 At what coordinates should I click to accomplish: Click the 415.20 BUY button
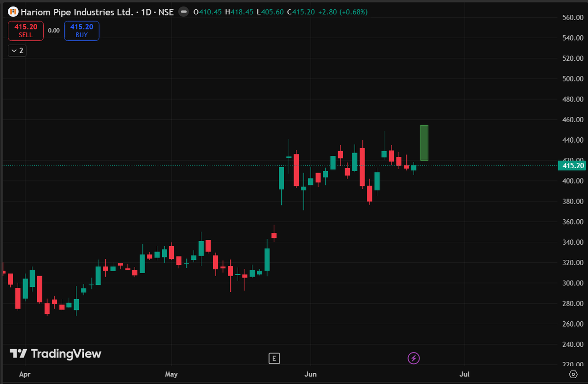pyautogui.click(x=81, y=30)
